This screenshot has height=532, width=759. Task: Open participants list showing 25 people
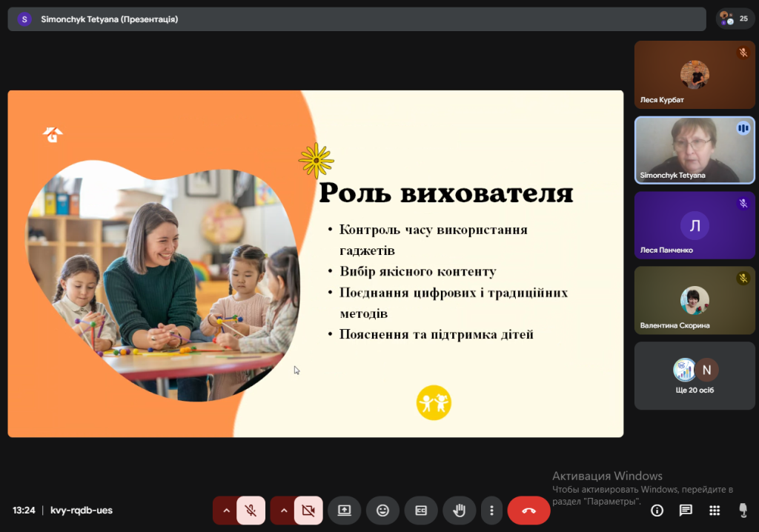735,19
